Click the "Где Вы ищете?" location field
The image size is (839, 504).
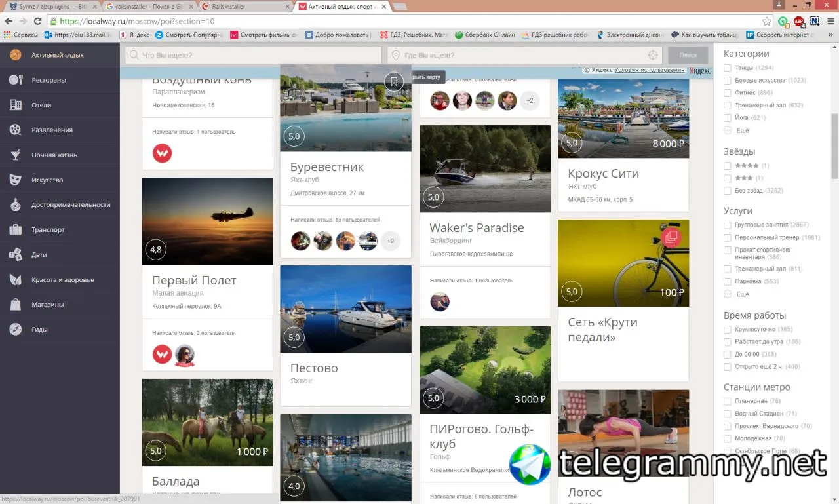[525, 55]
